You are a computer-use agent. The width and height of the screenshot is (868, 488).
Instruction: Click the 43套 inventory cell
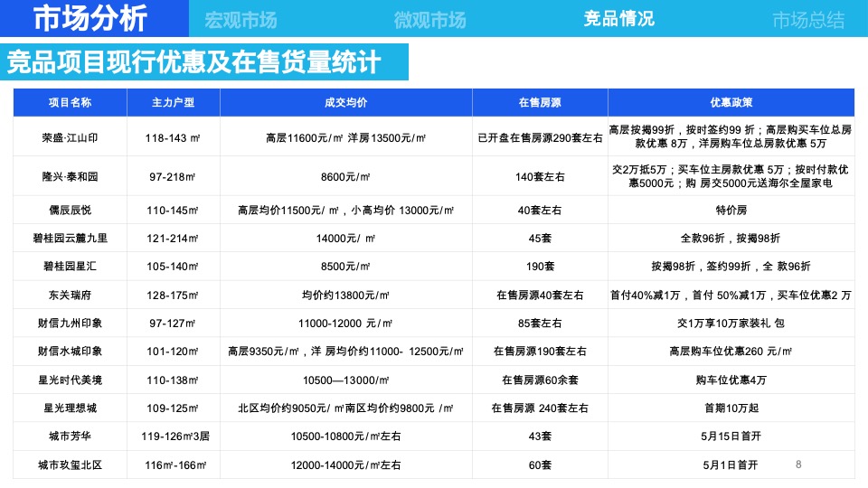[x=540, y=436]
